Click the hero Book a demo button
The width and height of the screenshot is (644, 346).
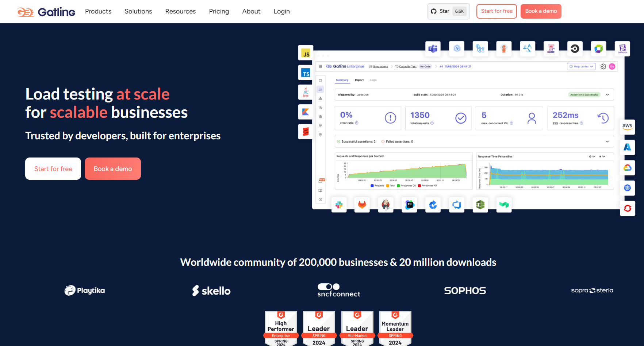pyautogui.click(x=113, y=168)
